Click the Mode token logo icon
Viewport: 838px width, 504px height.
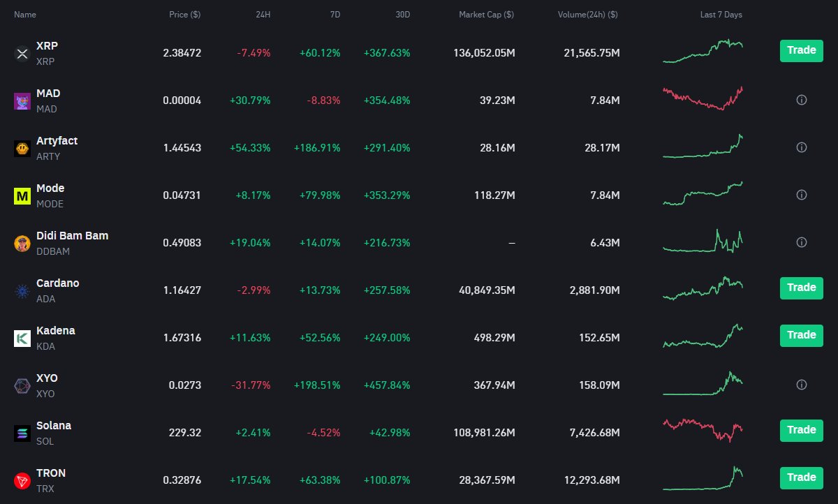pos(22,196)
